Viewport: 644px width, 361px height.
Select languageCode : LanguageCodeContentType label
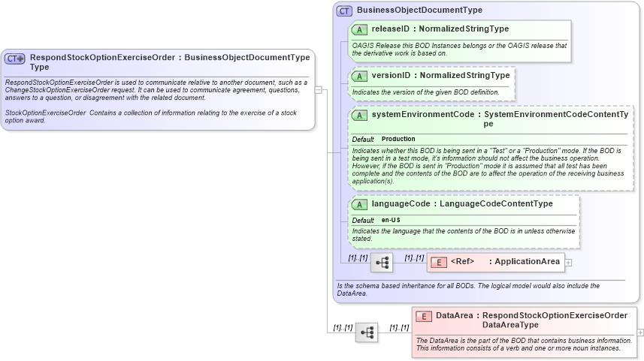(462, 203)
